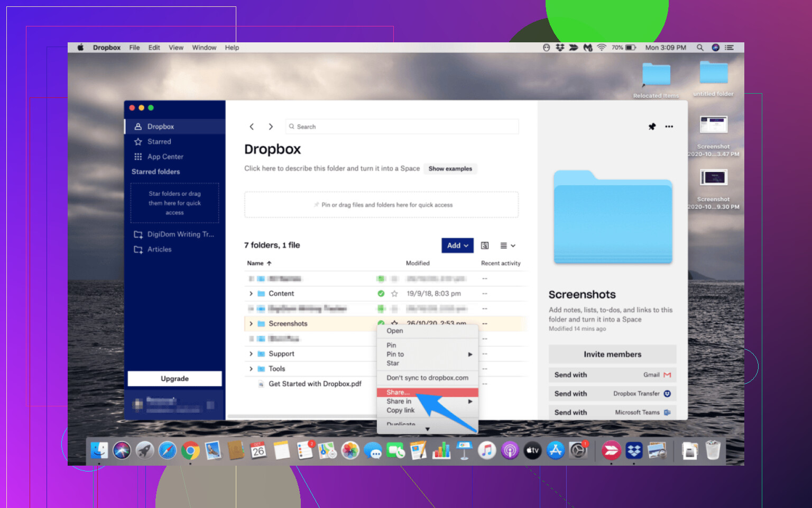Open Notification Center list icon
Viewport: 812px width, 508px height.
coord(730,48)
